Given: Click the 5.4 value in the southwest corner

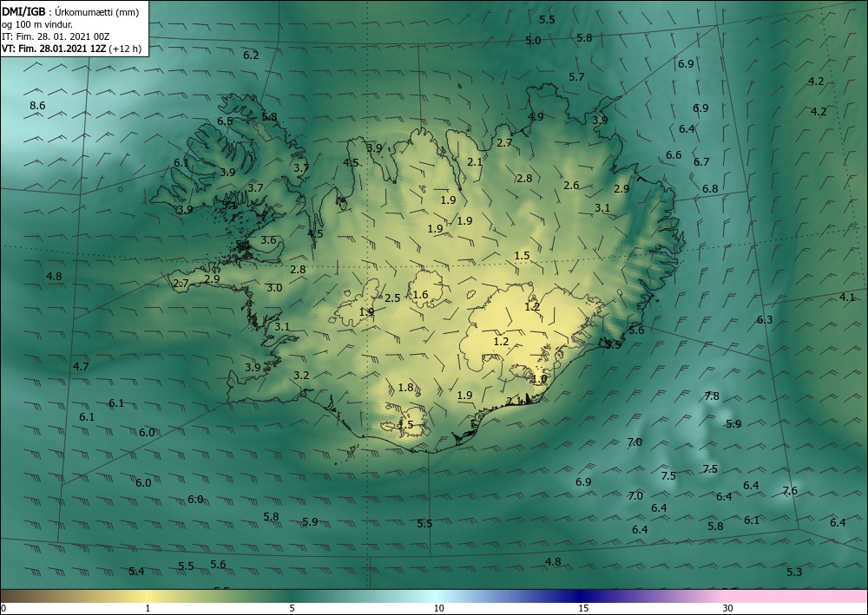Looking at the screenshot, I should [137, 572].
